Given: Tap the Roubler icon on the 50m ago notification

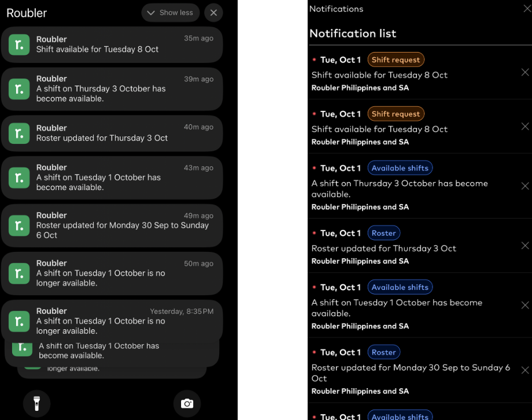Looking at the screenshot, I should 19,274.
